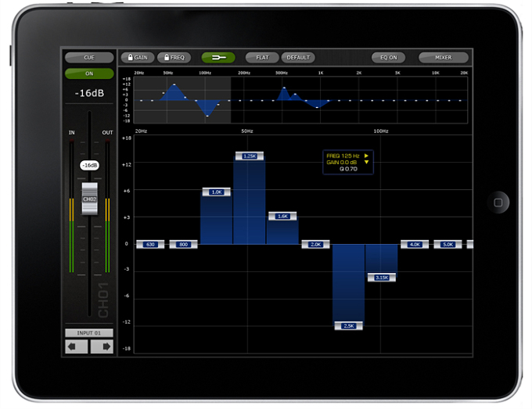
Task: Click the FREQ 125 Hz readout
Action: [x=343, y=156]
